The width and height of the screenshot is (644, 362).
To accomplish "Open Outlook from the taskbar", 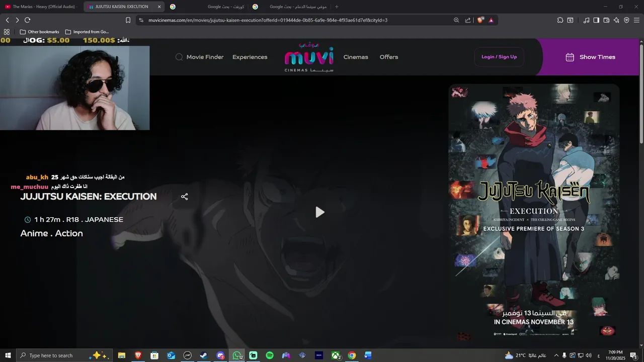I will pyautogui.click(x=171, y=355).
